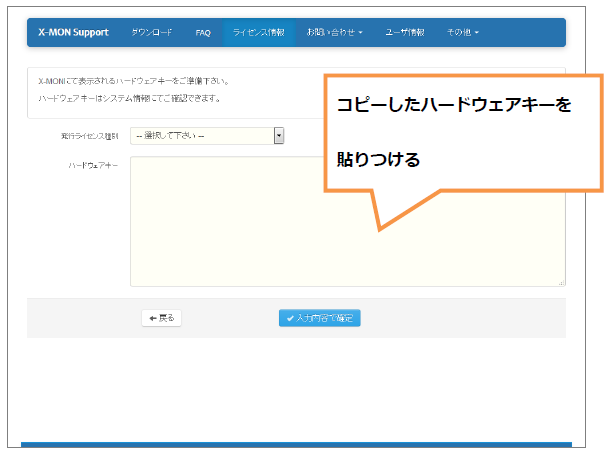Click the checkmark icon on the confirm button

point(290,318)
